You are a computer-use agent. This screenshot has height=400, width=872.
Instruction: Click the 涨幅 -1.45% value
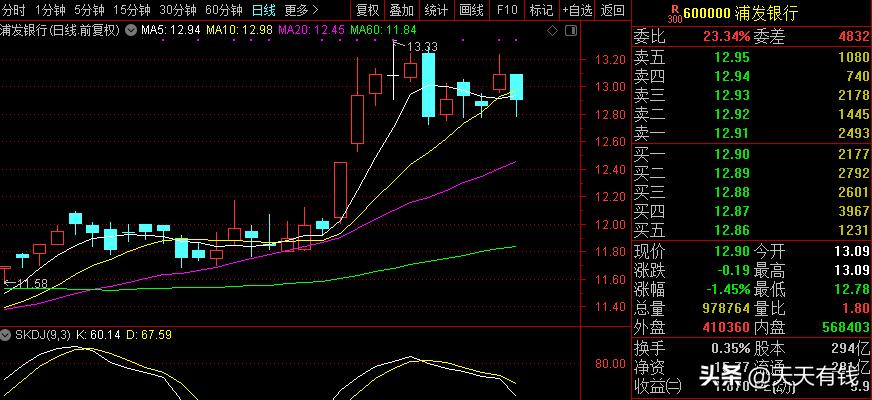point(729,289)
